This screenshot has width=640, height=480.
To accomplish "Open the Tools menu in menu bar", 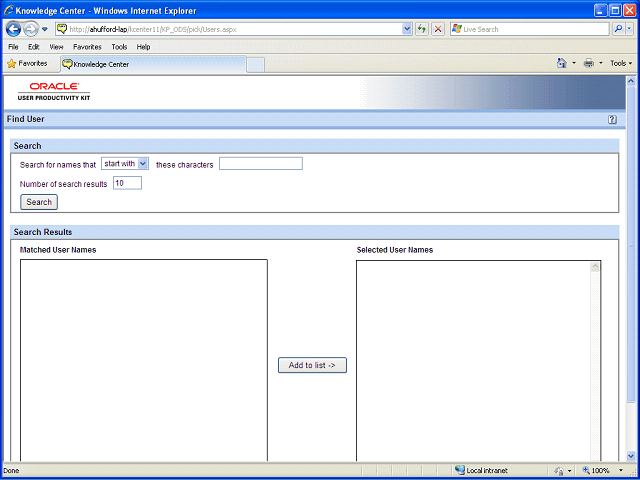I will click(x=119, y=47).
